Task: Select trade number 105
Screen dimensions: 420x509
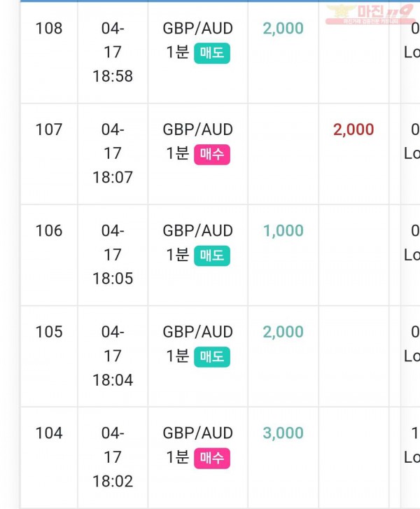Action: (x=49, y=332)
